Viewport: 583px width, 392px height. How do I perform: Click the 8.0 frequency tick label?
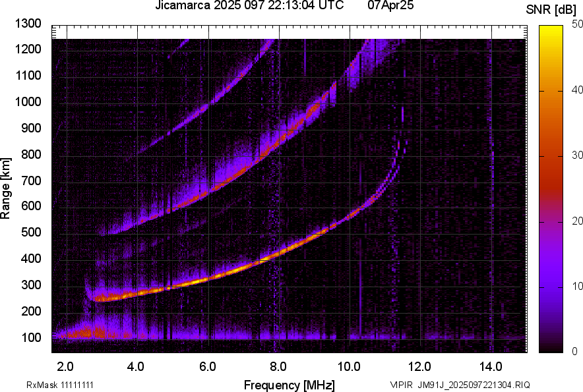pos(278,367)
